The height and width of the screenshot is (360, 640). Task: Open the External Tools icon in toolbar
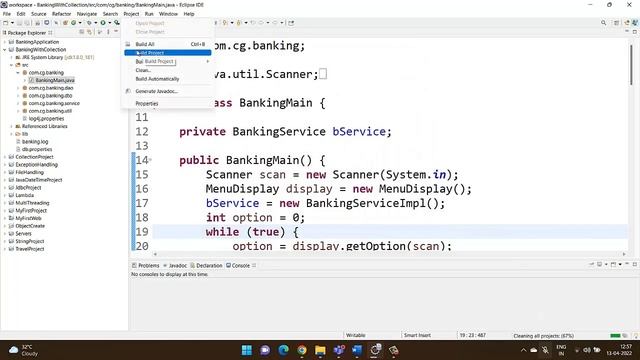117,23
